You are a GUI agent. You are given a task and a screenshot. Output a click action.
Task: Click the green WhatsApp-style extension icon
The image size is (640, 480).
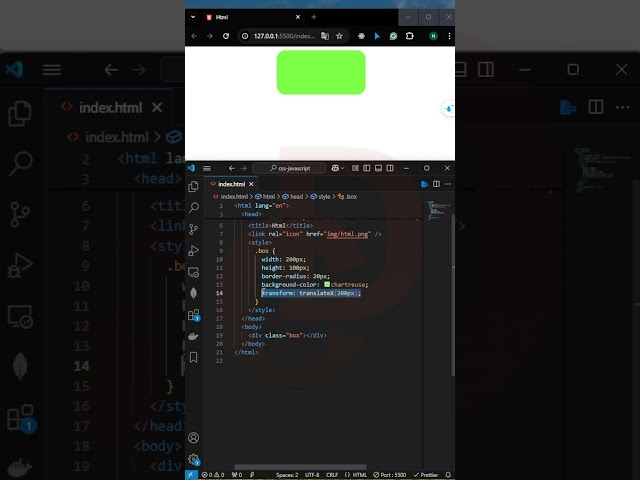pyautogui.click(x=393, y=36)
